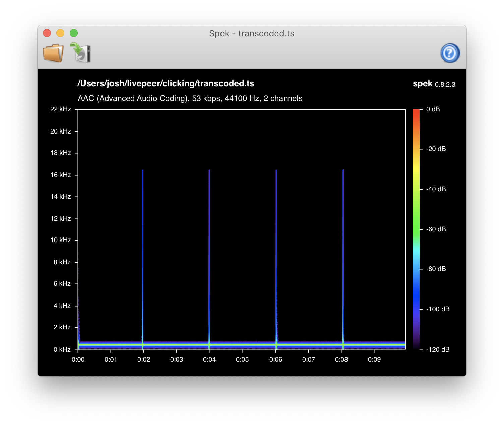Viewport: 504px width, 426px height.
Task: Close the Spek window with the red button
Action: point(47,33)
